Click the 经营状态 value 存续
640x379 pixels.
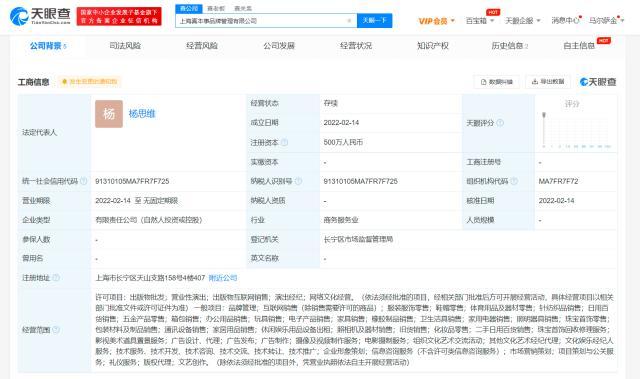point(331,103)
